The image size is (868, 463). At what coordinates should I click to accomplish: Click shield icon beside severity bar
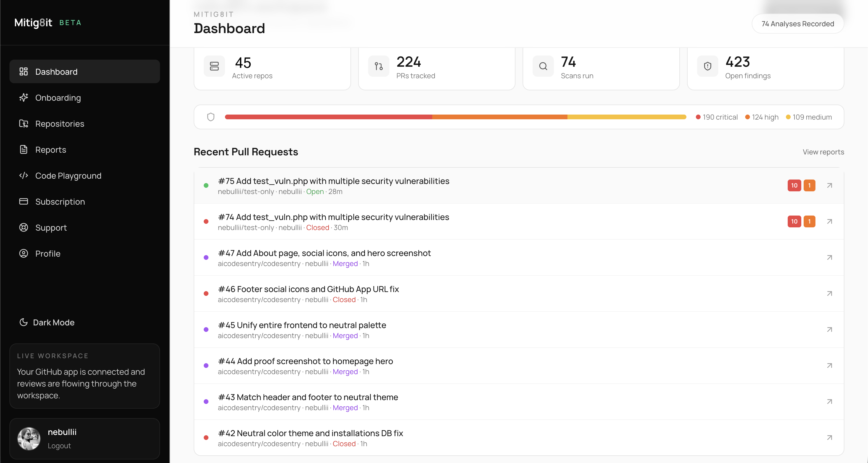point(211,117)
